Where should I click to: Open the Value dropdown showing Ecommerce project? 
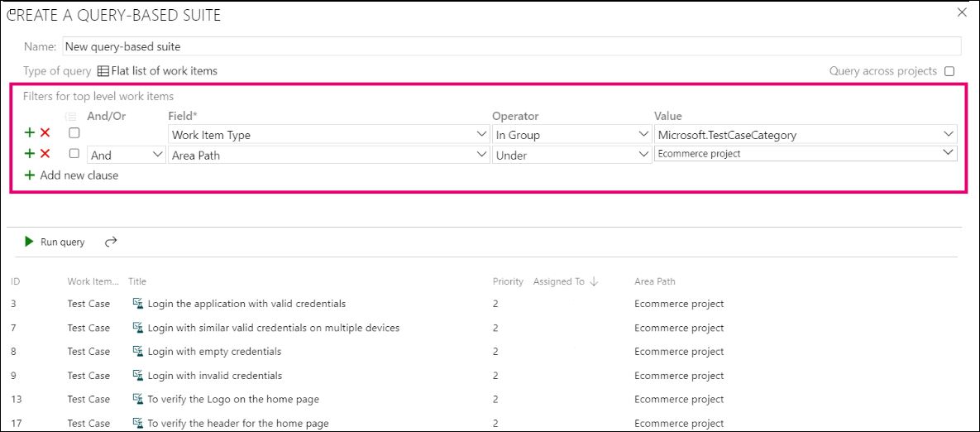[805, 153]
